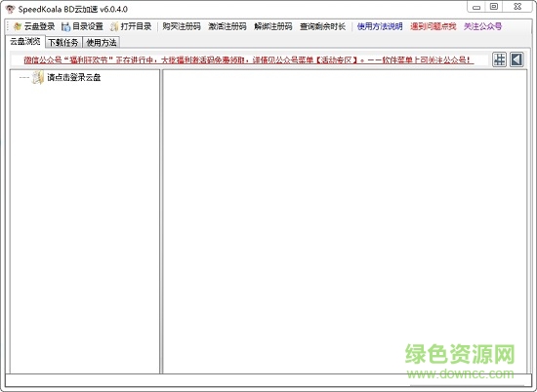Click the status bar at window bottom
Viewport: 537px width, 392px height.
click(x=268, y=380)
